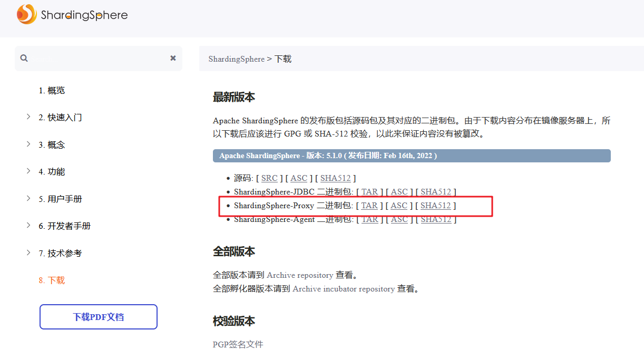Expand chevron beside 7. 技术参考
The width and height of the screenshot is (644, 359).
(28, 253)
